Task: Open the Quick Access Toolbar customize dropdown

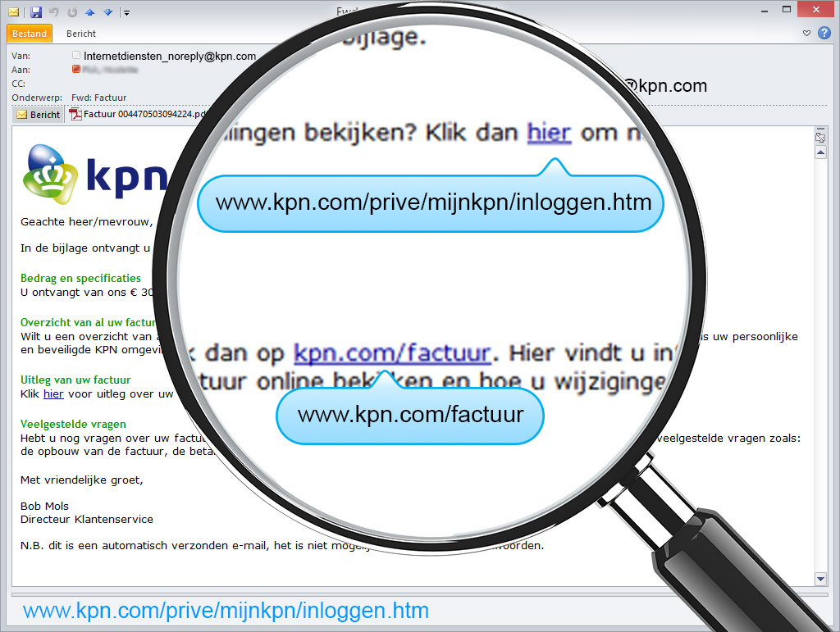Action: pyautogui.click(x=126, y=12)
